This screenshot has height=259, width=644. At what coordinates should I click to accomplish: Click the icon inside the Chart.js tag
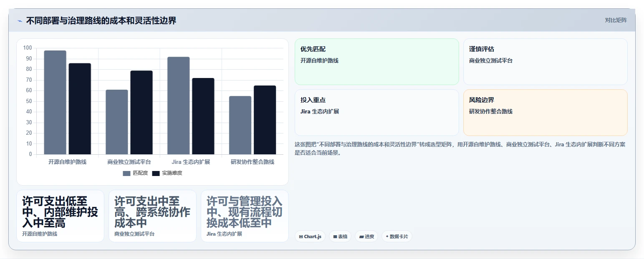click(x=301, y=237)
